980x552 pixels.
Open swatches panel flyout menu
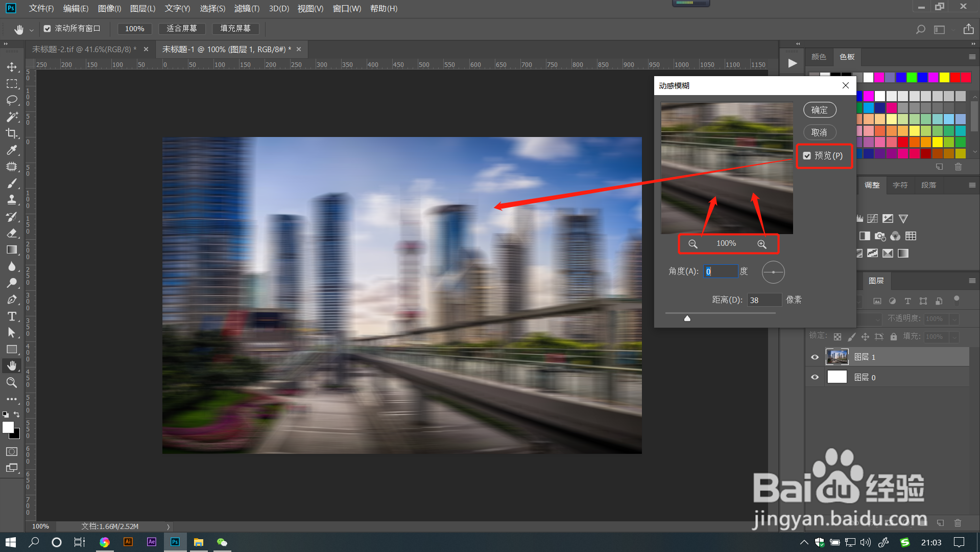click(x=972, y=57)
